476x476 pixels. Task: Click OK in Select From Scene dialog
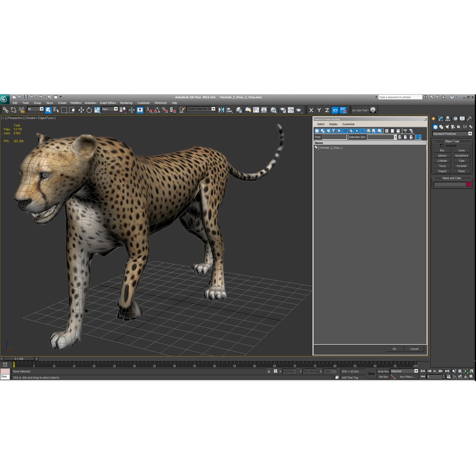pyautogui.click(x=394, y=349)
